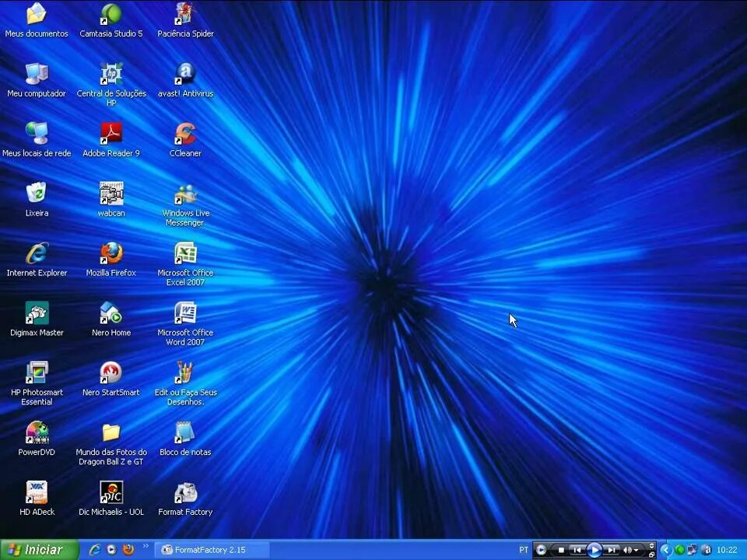Restore Windows Media Player from taskbar toolbar
This screenshot has height=560, width=747.
[652, 555]
